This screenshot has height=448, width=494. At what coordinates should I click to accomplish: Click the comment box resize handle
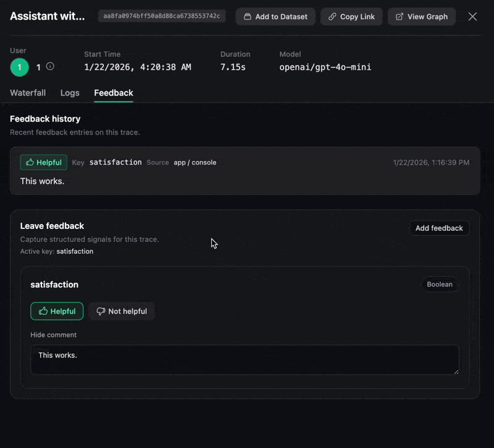(456, 371)
